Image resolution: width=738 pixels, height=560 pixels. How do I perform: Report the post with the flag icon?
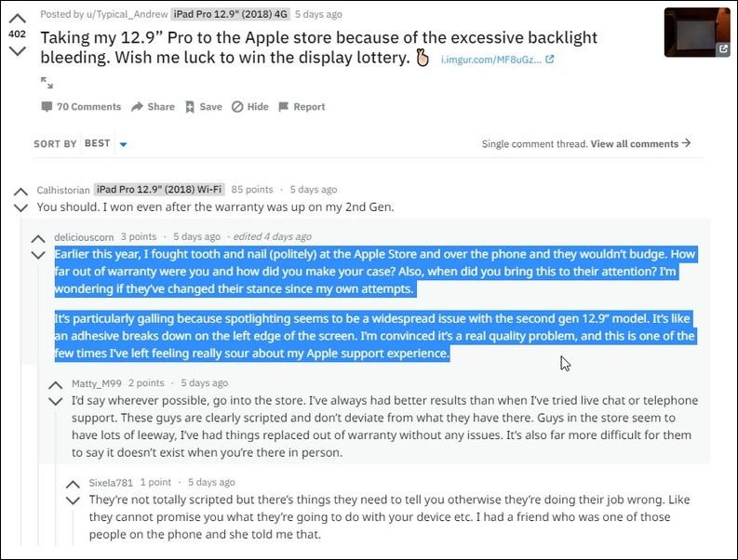point(302,107)
